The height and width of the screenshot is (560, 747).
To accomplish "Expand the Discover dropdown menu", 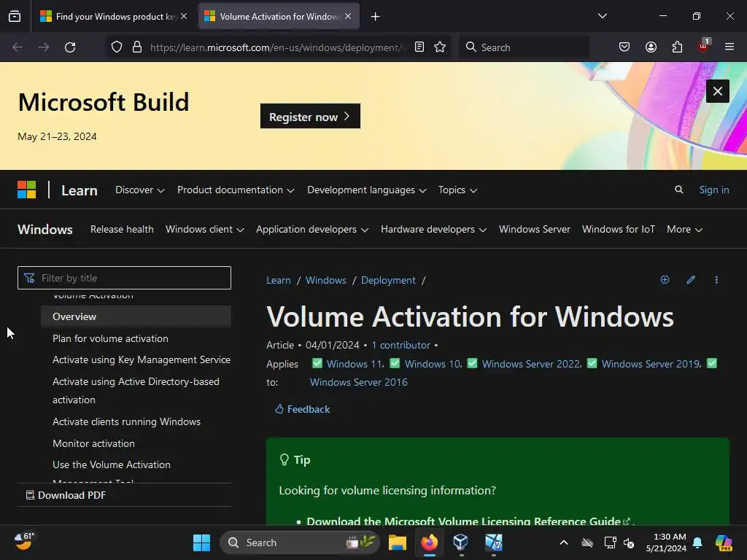I will click(139, 190).
